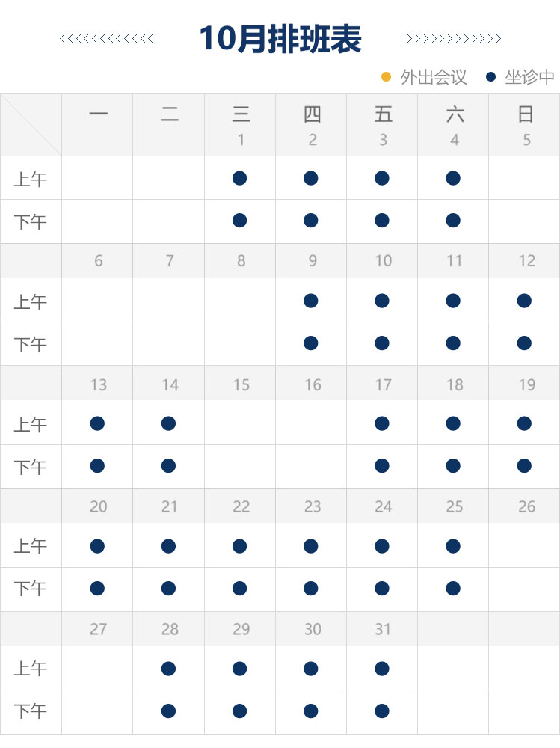This screenshot has width=560, height=748.
Task: Select the 三 weekday column header
Action: (x=241, y=114)
